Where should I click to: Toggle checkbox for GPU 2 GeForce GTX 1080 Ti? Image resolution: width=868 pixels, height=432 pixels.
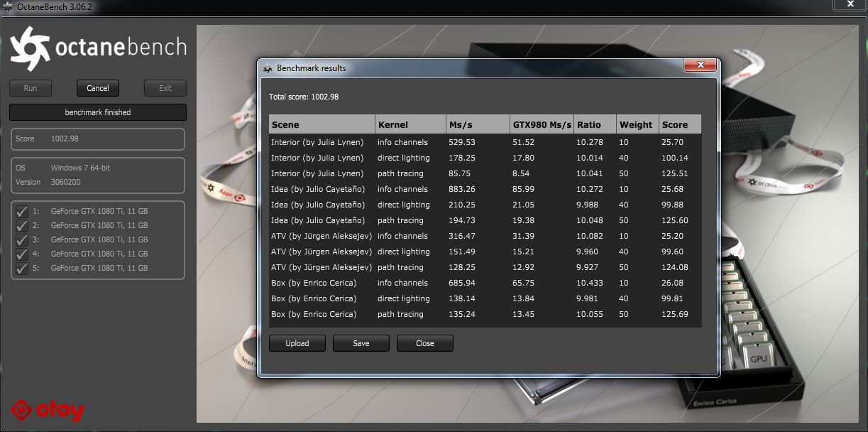coord(21,225)
